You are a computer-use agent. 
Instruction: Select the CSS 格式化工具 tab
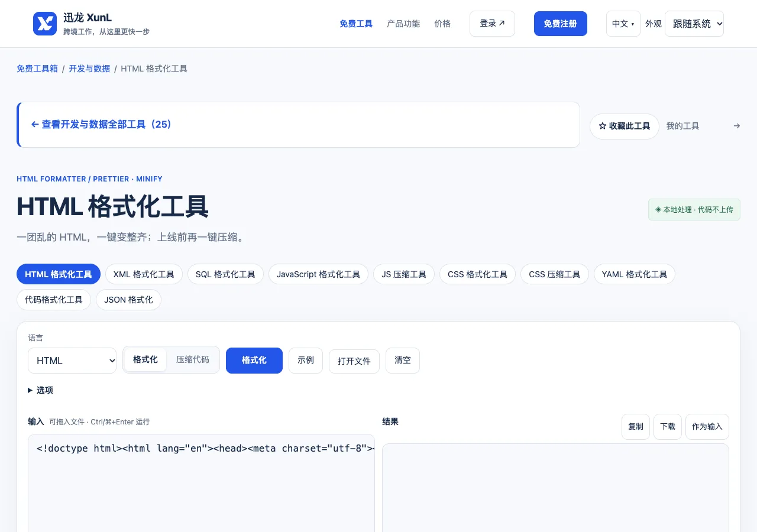coord(477,274)
